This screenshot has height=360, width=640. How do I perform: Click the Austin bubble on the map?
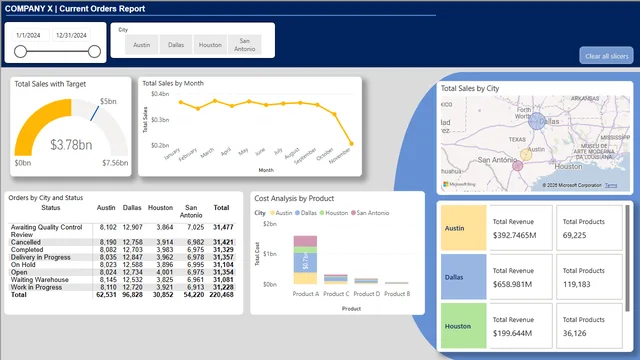[x=526, y=155]
